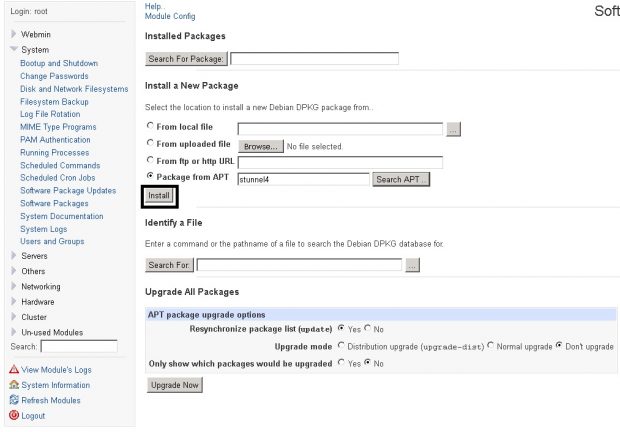Click the System Information house icon

point(14,385)
